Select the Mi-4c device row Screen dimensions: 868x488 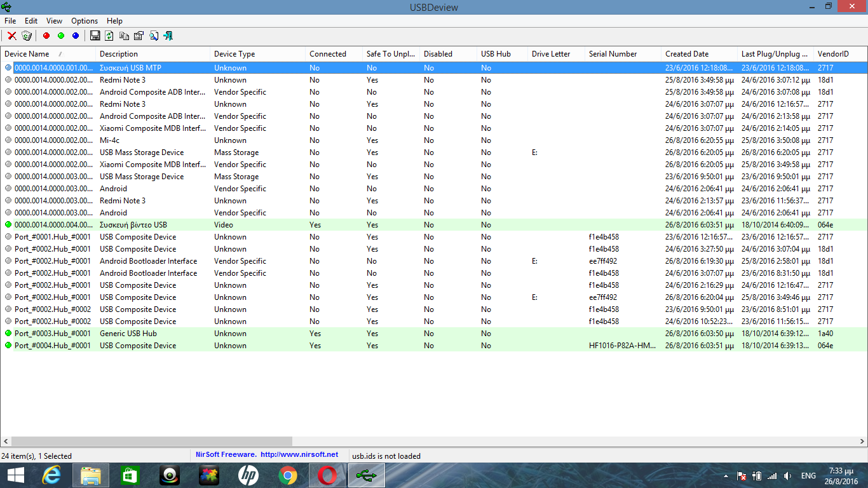pyautogui.click(x=109, y=140)
